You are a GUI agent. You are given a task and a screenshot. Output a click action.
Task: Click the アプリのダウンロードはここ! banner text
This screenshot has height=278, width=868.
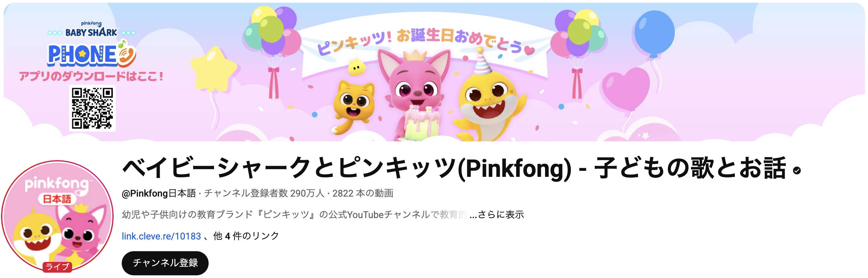[x=91, y=76]
